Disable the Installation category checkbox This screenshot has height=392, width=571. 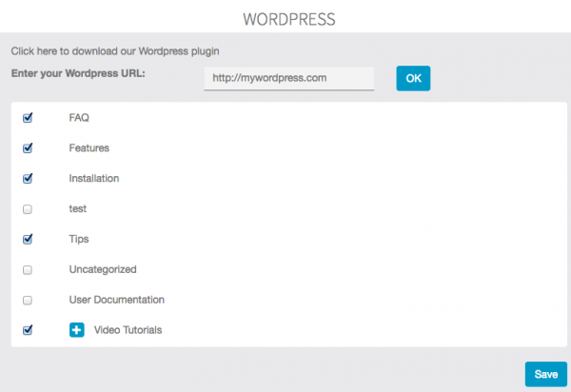(28, 178)
